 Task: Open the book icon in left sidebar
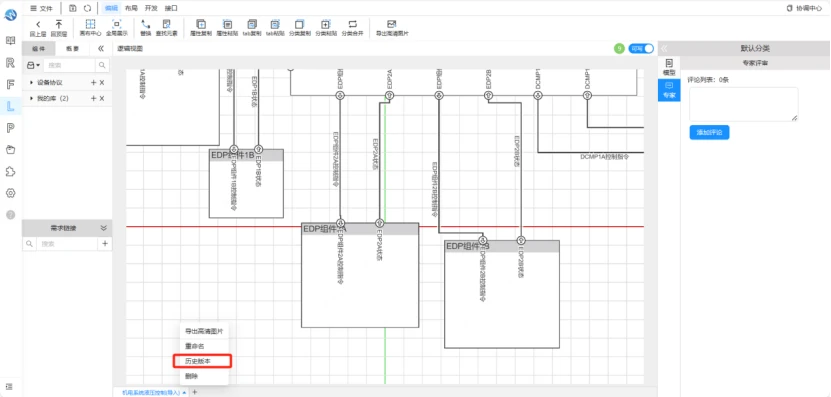pos(10,40)
